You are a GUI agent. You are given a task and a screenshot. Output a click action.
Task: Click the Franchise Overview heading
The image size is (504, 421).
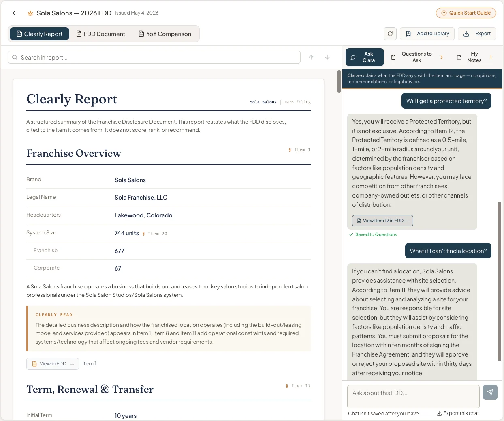click(74, 153)
